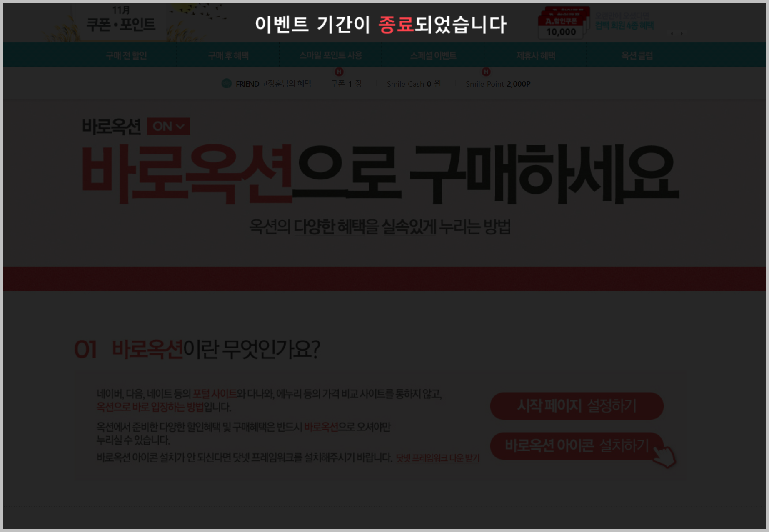
Task: Switch to the 제휴사 혜택 tab
Action: [x=536, y=55]
